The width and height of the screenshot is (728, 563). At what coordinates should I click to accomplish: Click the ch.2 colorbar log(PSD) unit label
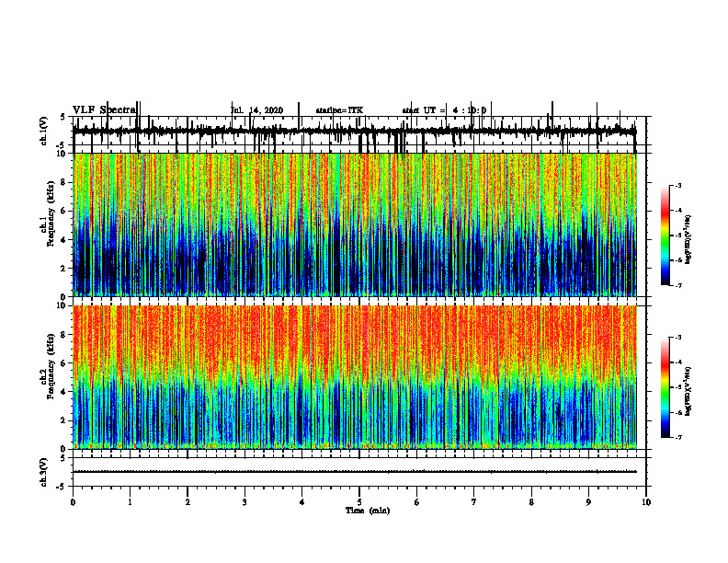(x=688, y=391)
